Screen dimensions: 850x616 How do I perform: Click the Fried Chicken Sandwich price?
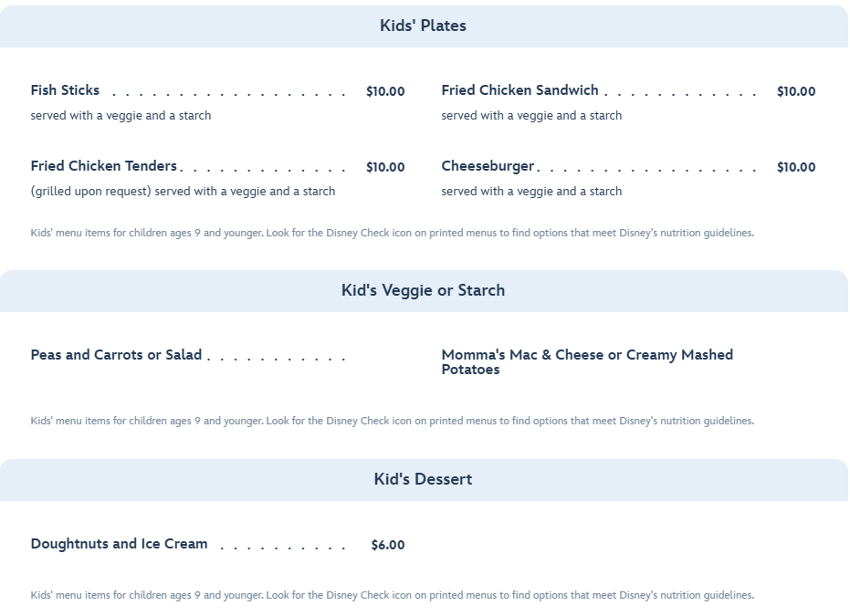pos(796,91)
